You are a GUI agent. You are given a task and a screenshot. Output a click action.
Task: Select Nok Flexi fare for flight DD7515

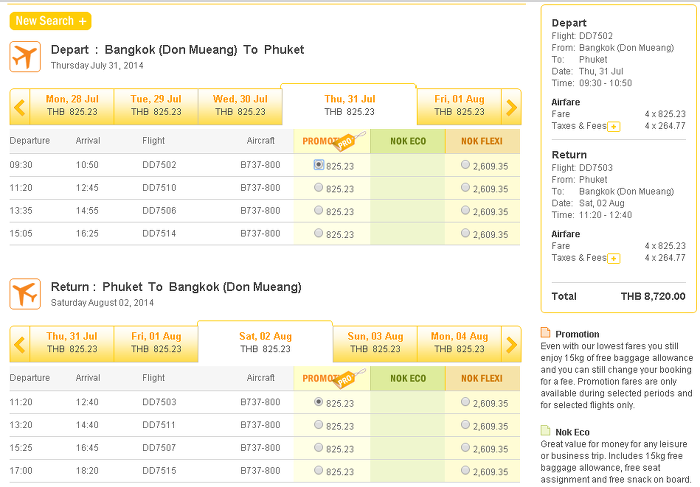[x=465, y=470]
